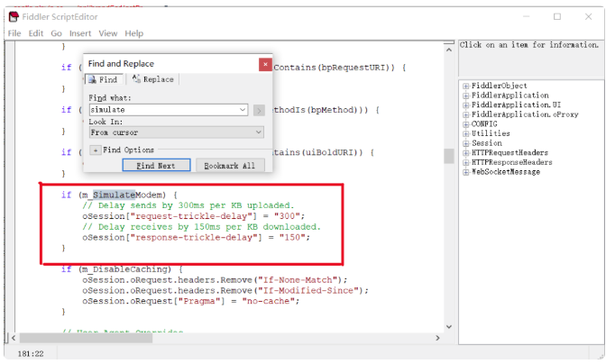
Task: Expand the Session tree node
Action: point(466,143)
